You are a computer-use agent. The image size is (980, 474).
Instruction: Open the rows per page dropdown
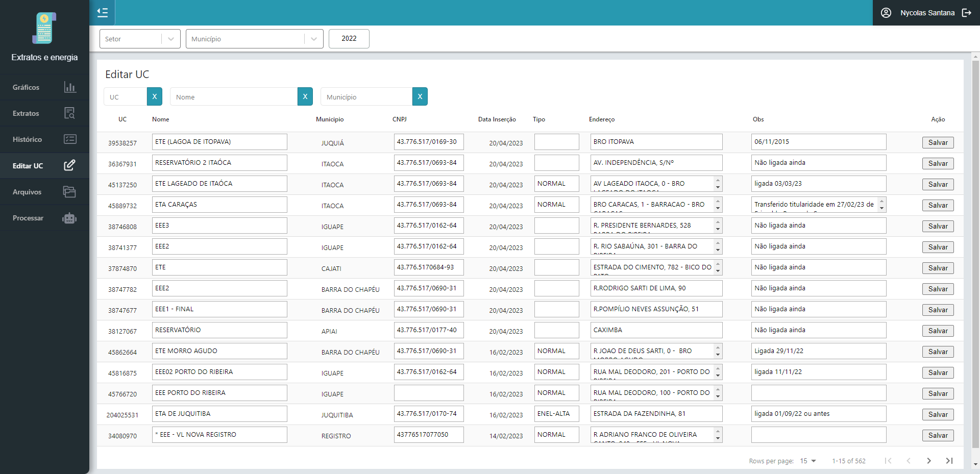point(808,461)
